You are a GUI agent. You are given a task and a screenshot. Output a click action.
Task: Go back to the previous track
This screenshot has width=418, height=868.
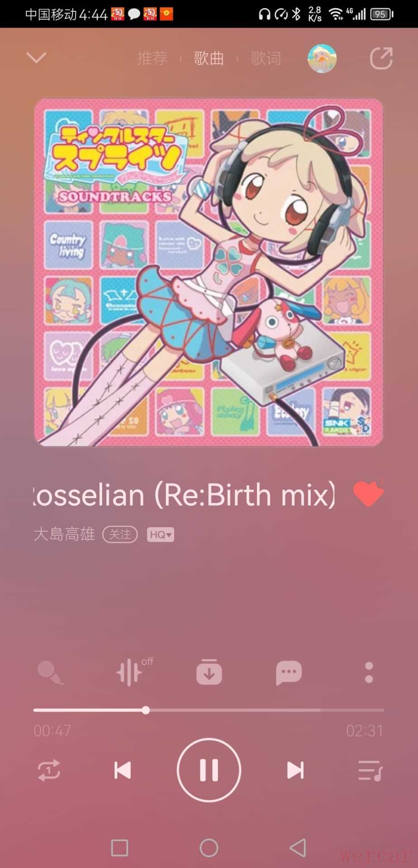point(122,770)
